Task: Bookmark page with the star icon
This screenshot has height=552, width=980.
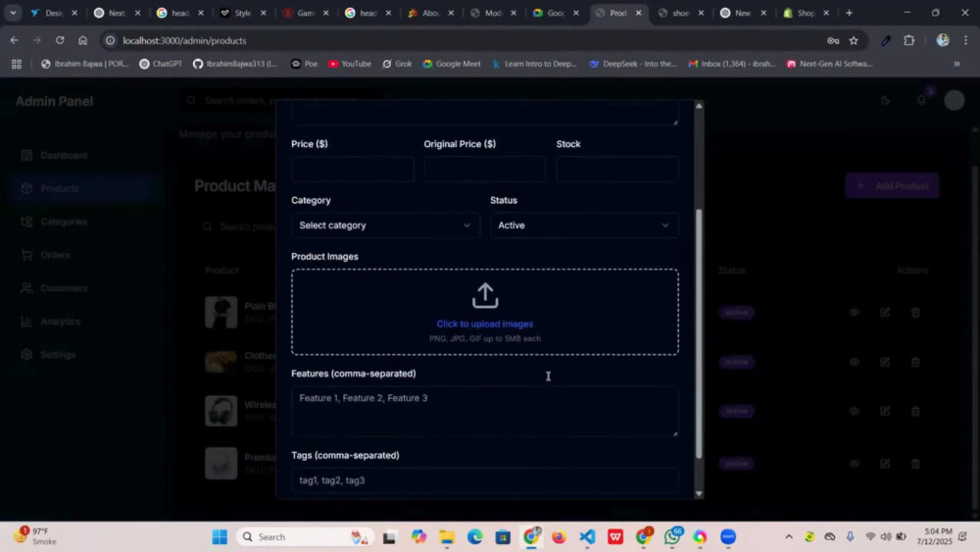Action: [854, 40]
